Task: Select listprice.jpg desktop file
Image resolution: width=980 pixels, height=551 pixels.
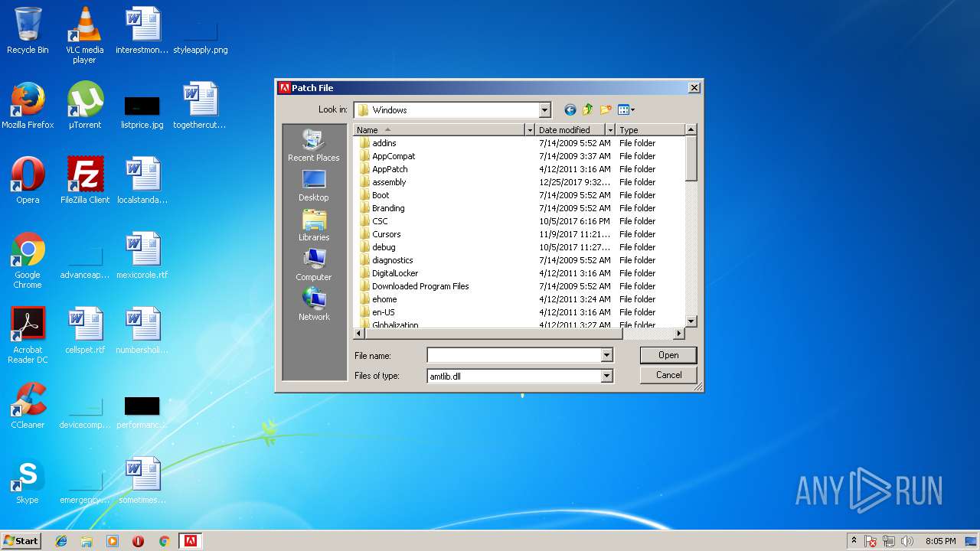Action: (142, 112)
